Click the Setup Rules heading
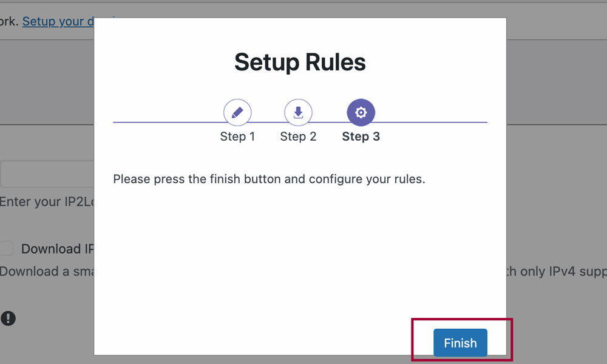The height and width of the screenshot is (364, 607). pos(300,62)
